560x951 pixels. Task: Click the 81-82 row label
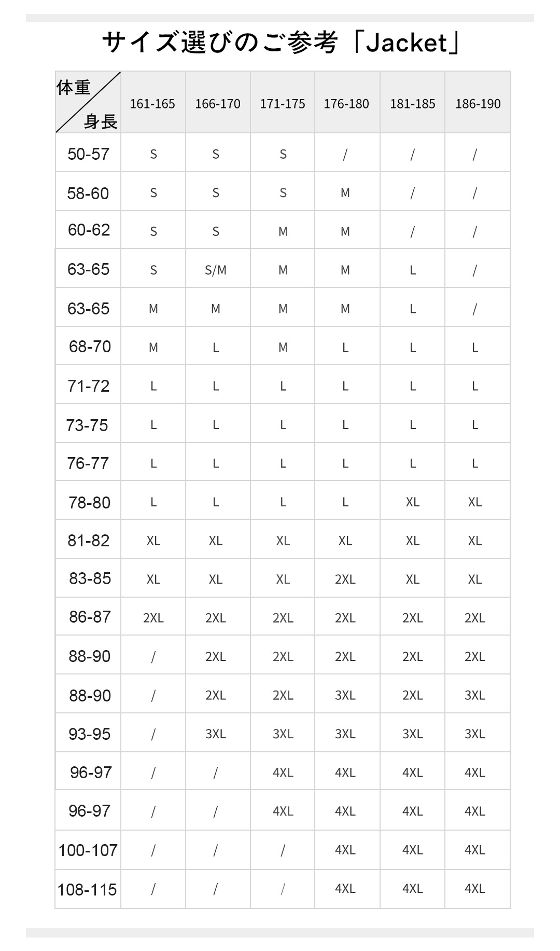coord(89,541)
